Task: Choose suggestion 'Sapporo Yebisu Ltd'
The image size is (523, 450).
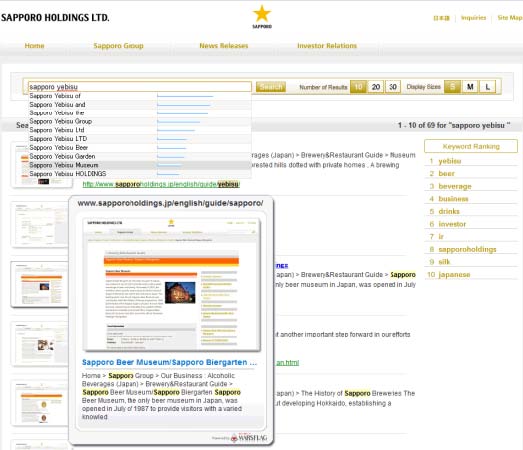Action: pyautogui.click(x=140, y=130)
